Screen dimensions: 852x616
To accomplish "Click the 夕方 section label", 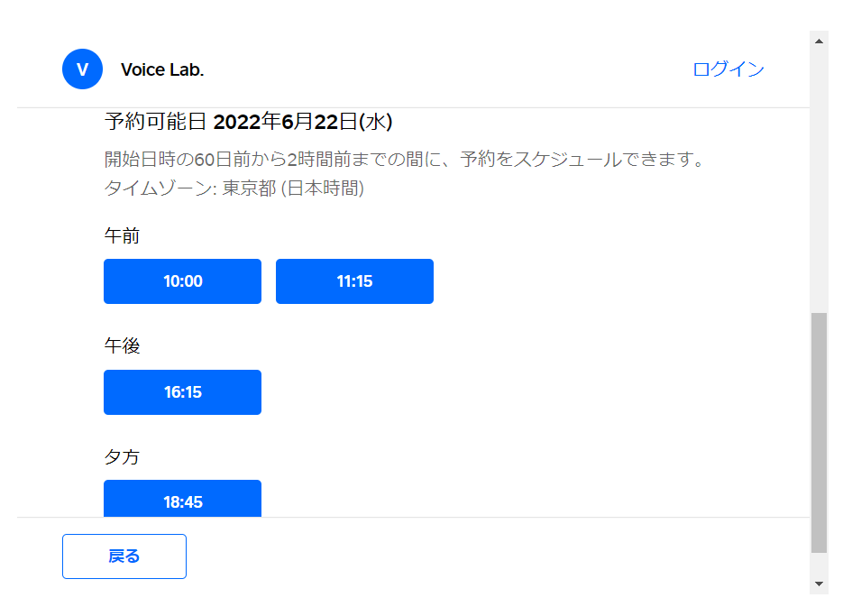I will [122, 457].
